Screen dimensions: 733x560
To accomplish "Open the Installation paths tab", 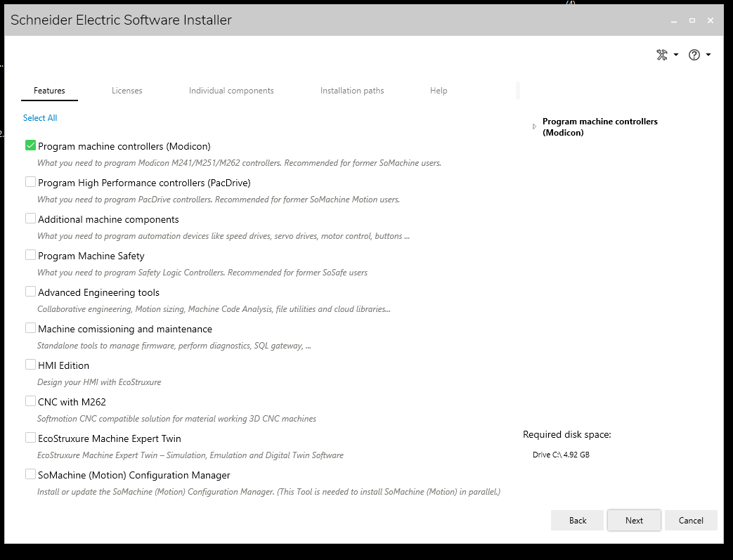I will pos(352,91).
